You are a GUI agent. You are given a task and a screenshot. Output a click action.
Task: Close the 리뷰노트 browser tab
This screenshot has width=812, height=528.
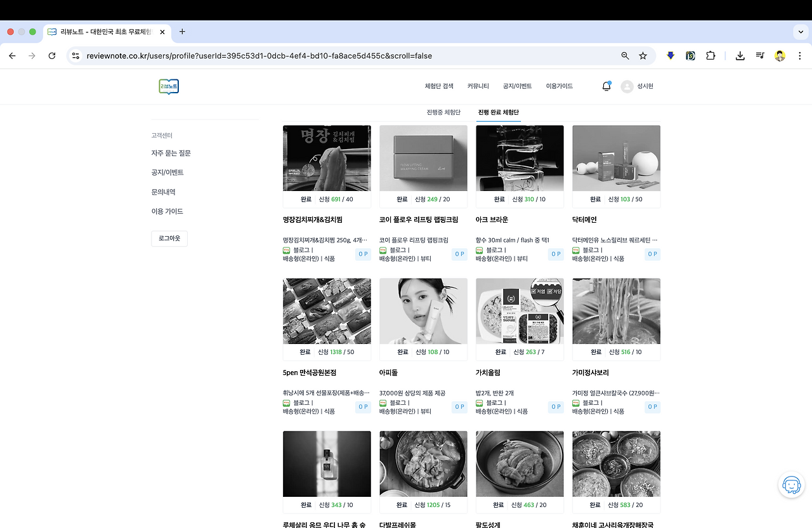click(162, 32)
